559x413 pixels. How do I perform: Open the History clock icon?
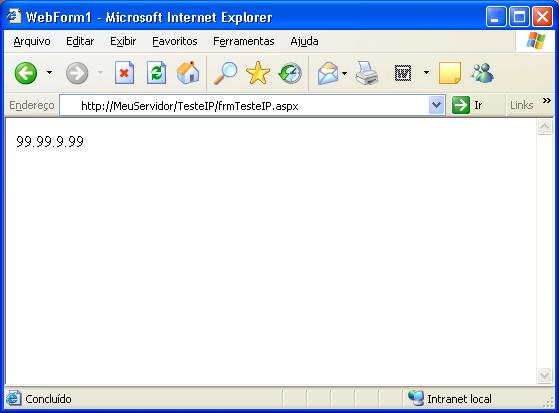290,73
